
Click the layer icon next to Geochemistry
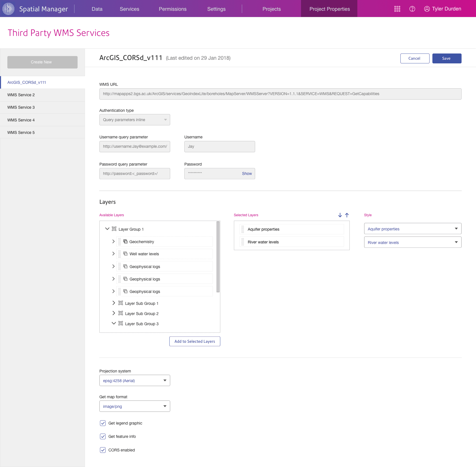point(125,241)
